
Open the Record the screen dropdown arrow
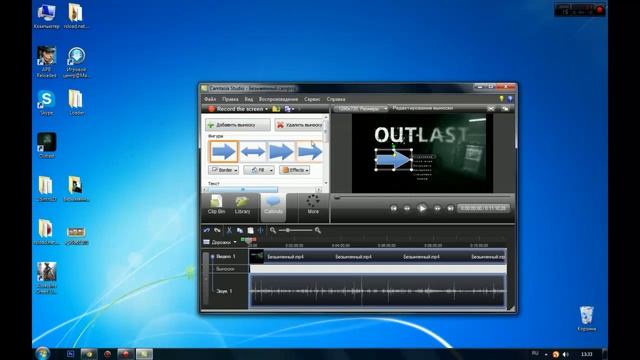pos(267,109)
